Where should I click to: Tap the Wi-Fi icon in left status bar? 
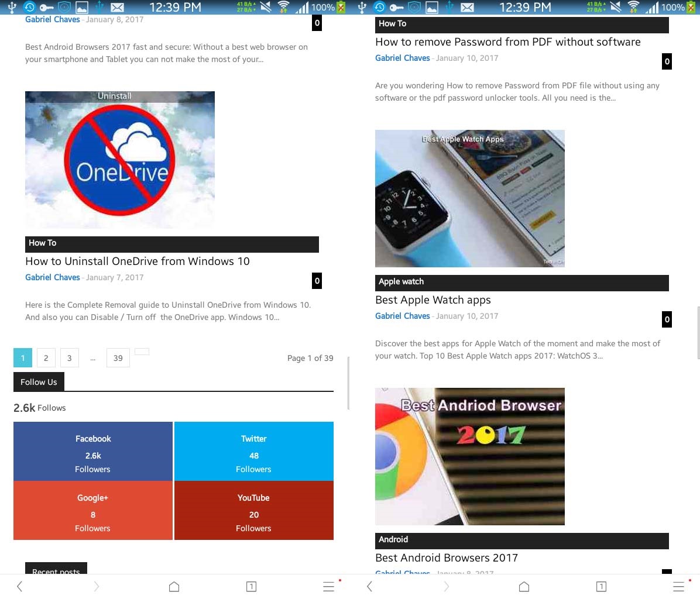click(283, 7)
